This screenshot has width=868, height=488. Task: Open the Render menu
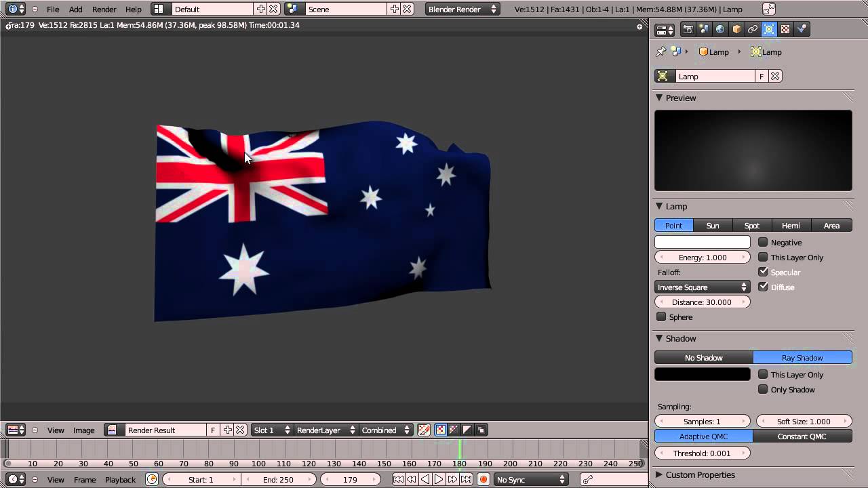coord(104,9)
